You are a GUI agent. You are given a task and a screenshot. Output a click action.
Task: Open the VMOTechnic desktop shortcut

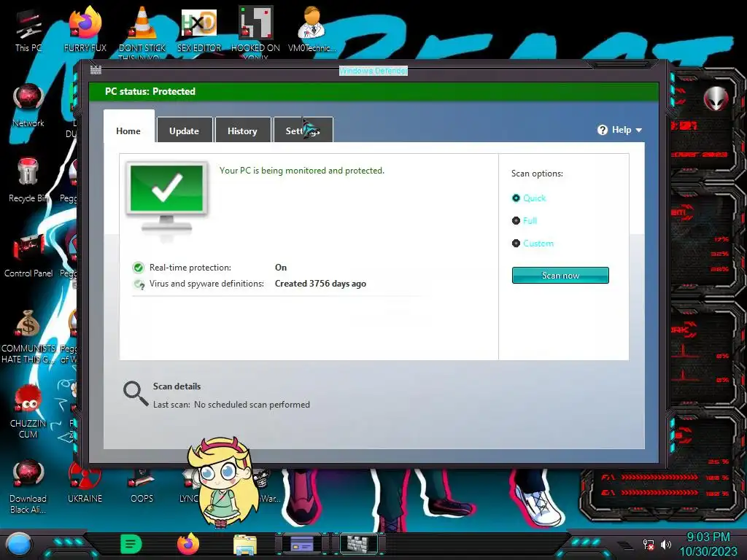click(x=311, y=28)
